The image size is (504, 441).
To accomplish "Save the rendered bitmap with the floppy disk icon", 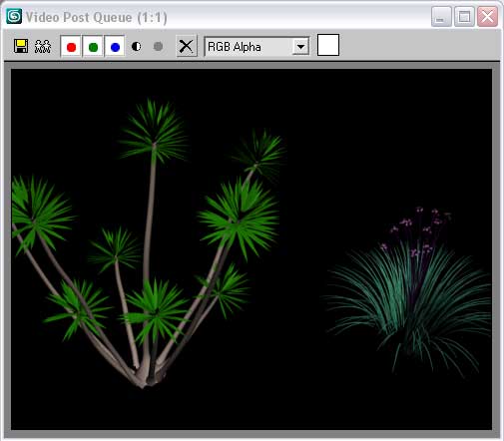I will [x=21, y=46].
